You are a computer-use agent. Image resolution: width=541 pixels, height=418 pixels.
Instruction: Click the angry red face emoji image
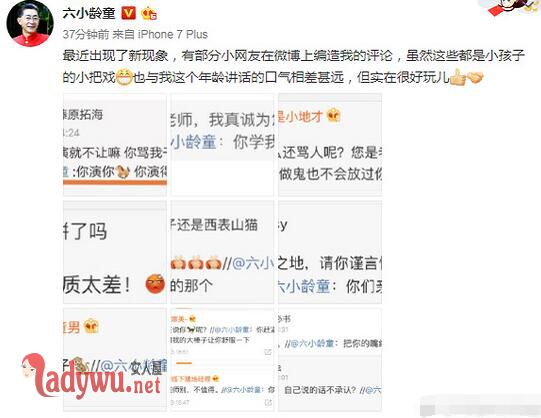[155, 283]
